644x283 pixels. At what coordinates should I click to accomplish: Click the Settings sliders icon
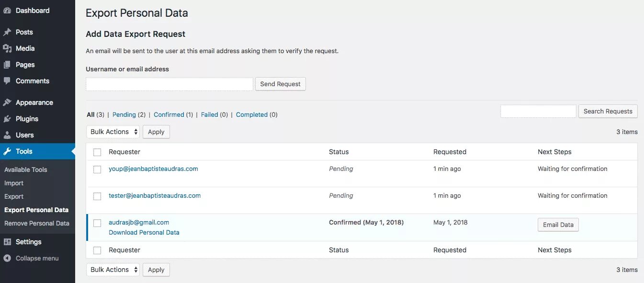pyautogui.click(x=7, y=242)
